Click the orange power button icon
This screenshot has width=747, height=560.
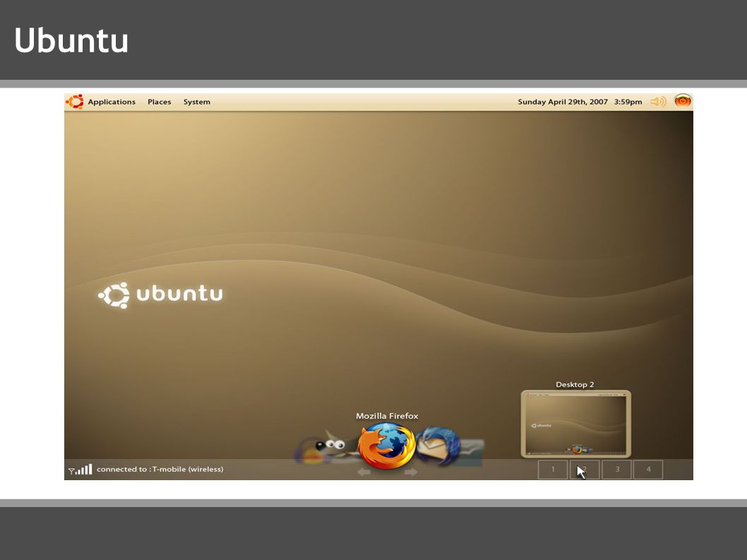click(x=683, y=101)
